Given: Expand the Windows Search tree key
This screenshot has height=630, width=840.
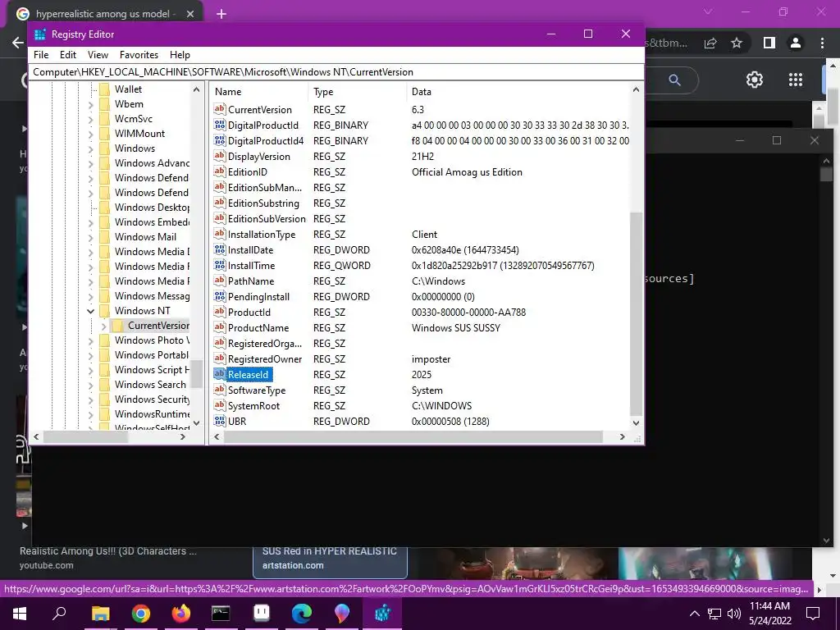Looking at the screenshot, I should tap(90, 385).
